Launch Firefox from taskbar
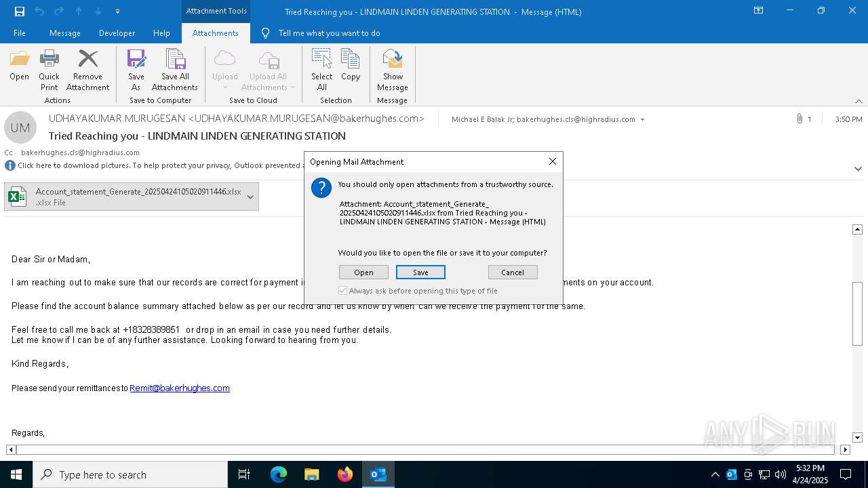Image resolution: width=868 pixels, height=488 pixels. coord(345,474)
